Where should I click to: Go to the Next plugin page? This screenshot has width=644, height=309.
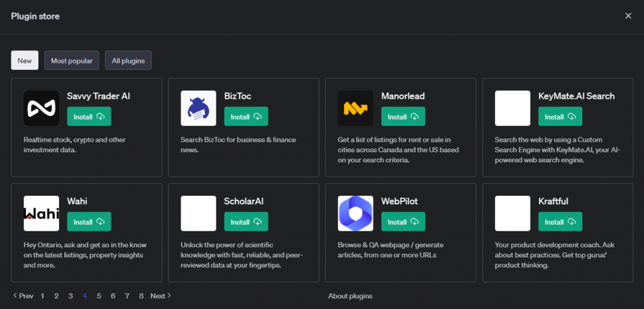click(x=161, y=296)
